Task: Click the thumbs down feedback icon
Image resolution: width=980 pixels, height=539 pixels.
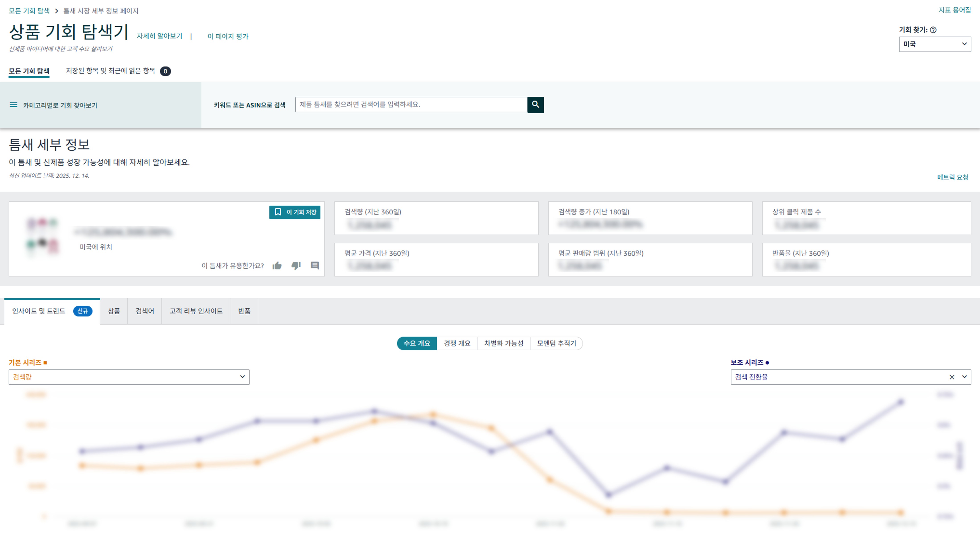Action: click(296, 265)
